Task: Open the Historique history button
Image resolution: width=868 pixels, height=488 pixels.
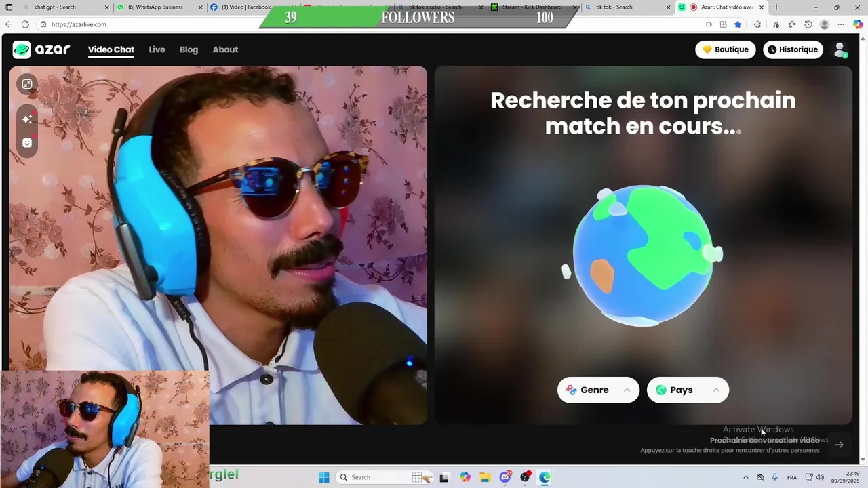Action: 793,49
